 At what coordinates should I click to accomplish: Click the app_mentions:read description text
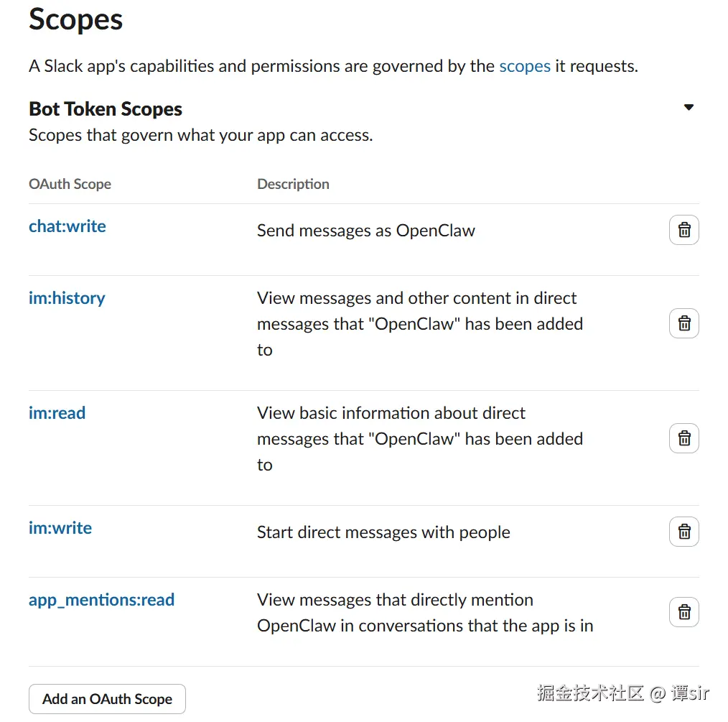coord(425,613)
